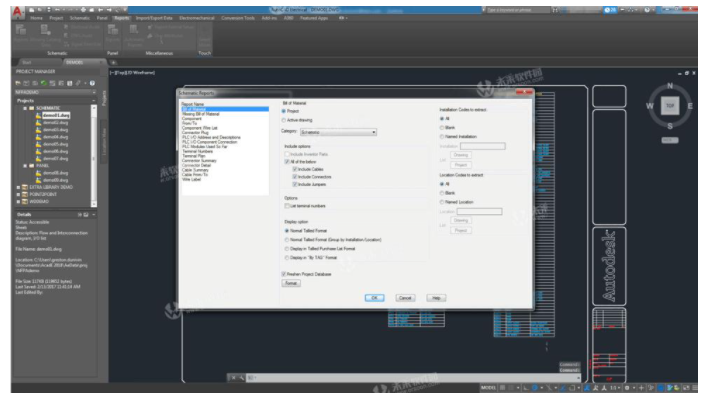Select Active drawing radio button
Viewport: 702px width, 396px height.
pos(283,120)
